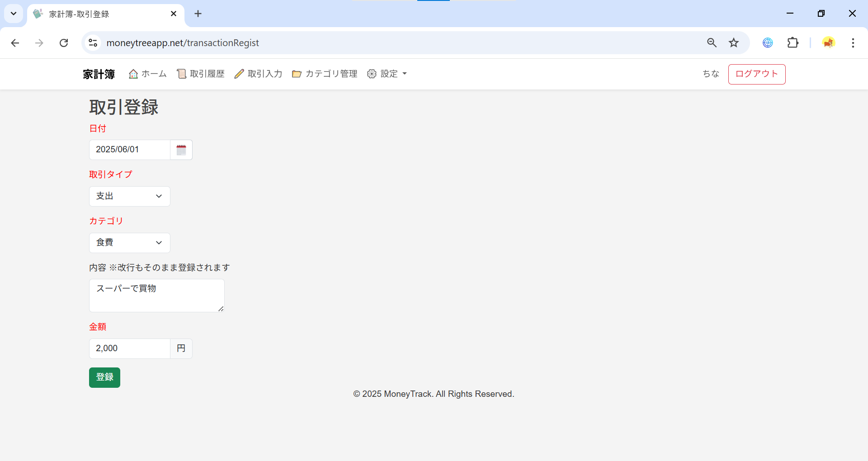Restore down the Chrome window
Image resolution: width=868 pixels, height=461 pixels.
[x=821, y=14]
